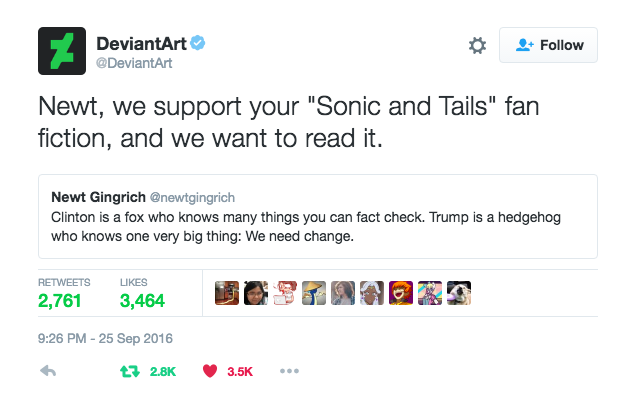Click the white-haired character avatar
This screenshot has width=630, height=407.
click(371, 292)
